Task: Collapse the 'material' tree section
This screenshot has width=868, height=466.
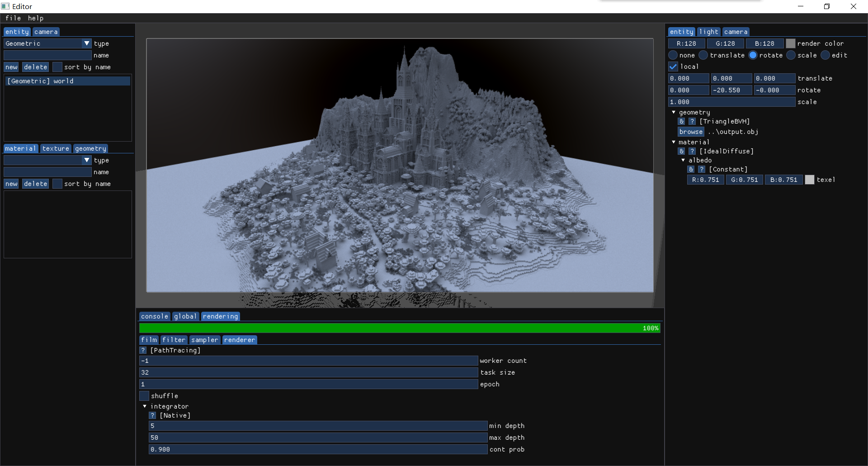Action: pos(674,142)
